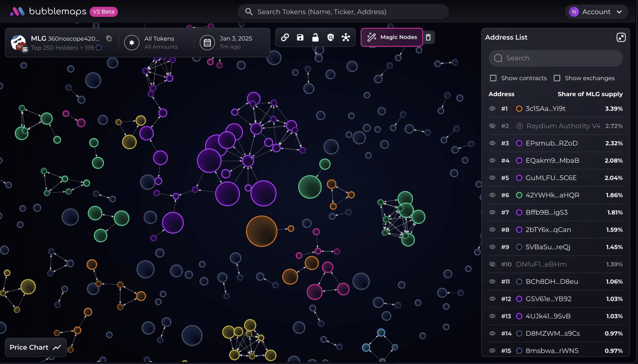Screen dimensions: 638x364
Task: Click the cluster nodes icon in toolbar
Action: (346, 38)
